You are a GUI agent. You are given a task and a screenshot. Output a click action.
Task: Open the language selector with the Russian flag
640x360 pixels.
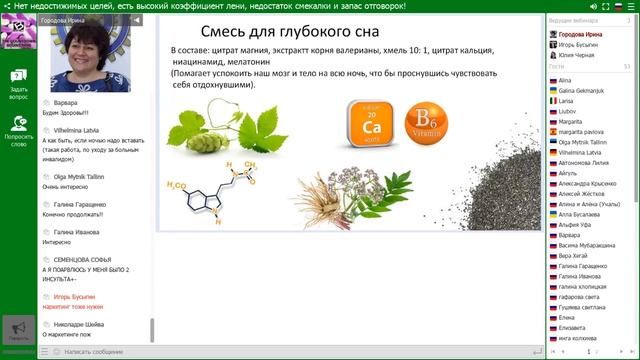pyautogui.click(x=618, y=7)
